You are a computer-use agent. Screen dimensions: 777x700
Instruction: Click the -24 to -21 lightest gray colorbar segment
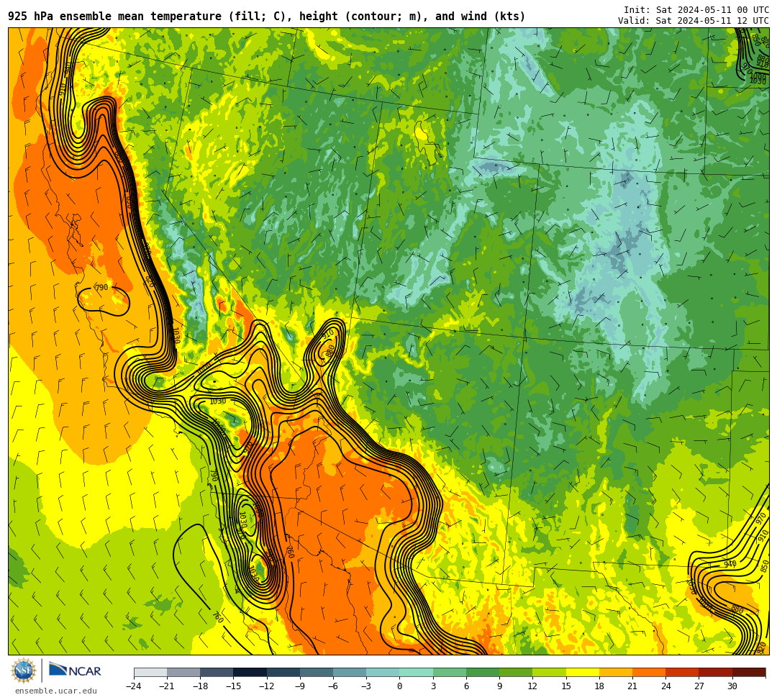150,672
